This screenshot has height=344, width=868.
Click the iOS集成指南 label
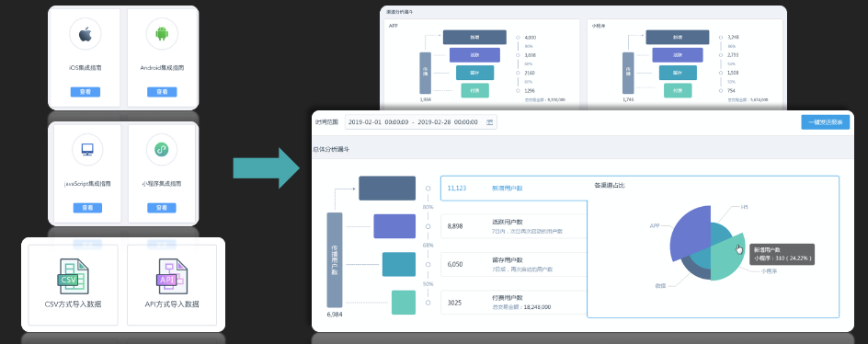coord(85,67)
